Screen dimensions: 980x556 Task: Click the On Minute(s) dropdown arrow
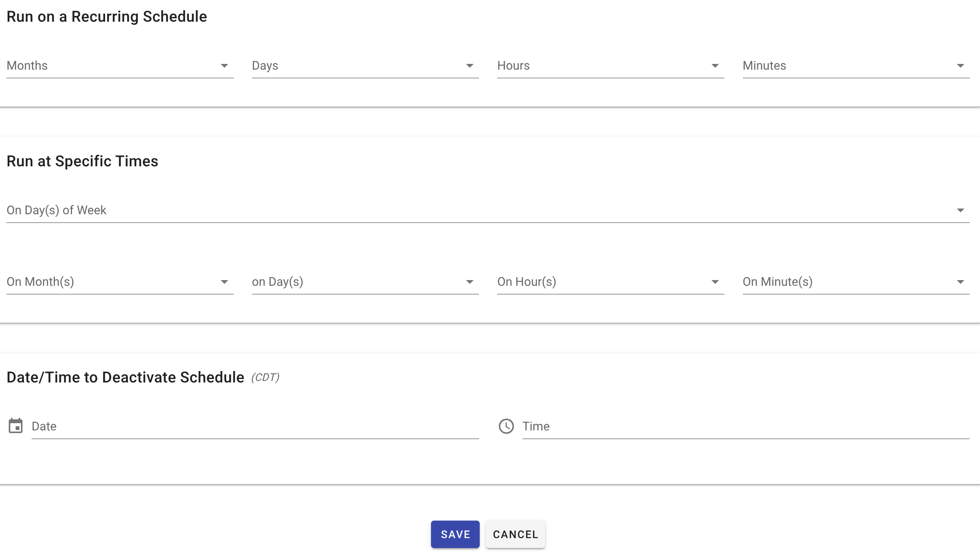tap(961, 282)
